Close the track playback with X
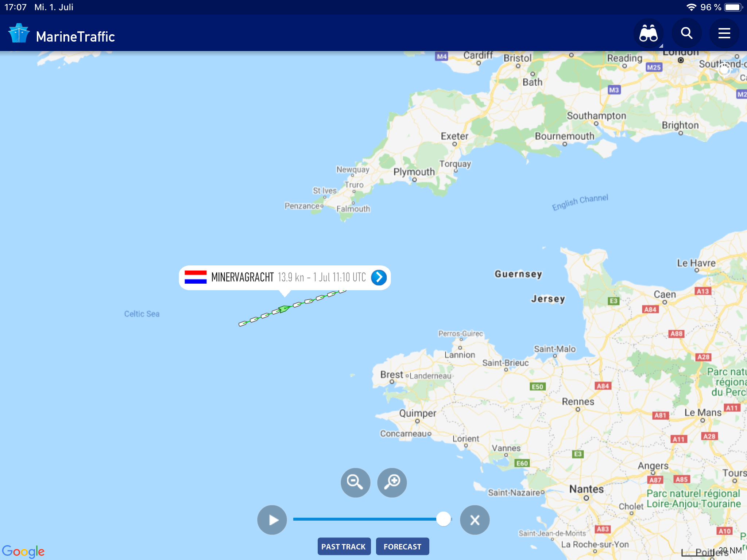Image resolution: width=747 pixels, height=560 pixels. pos(475,520)
